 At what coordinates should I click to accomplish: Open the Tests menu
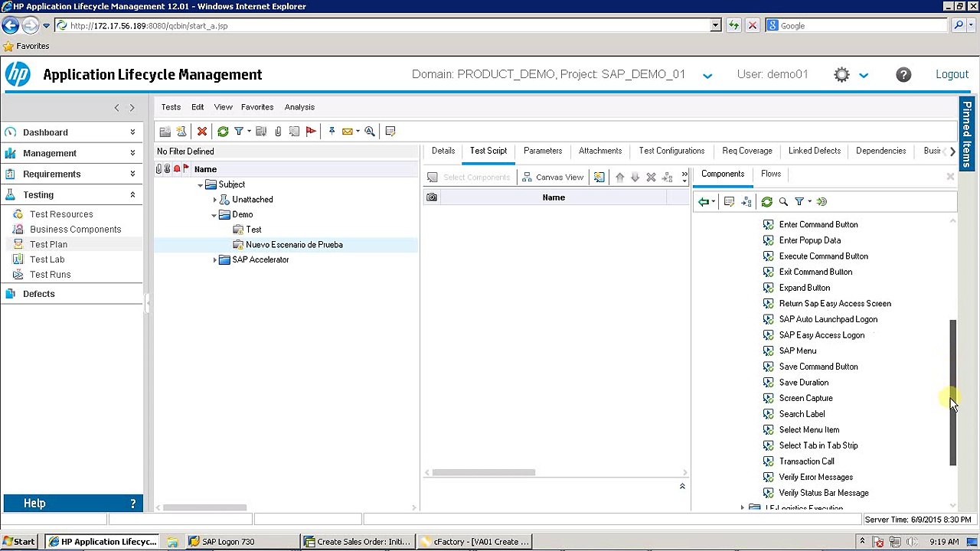point(171,107)
